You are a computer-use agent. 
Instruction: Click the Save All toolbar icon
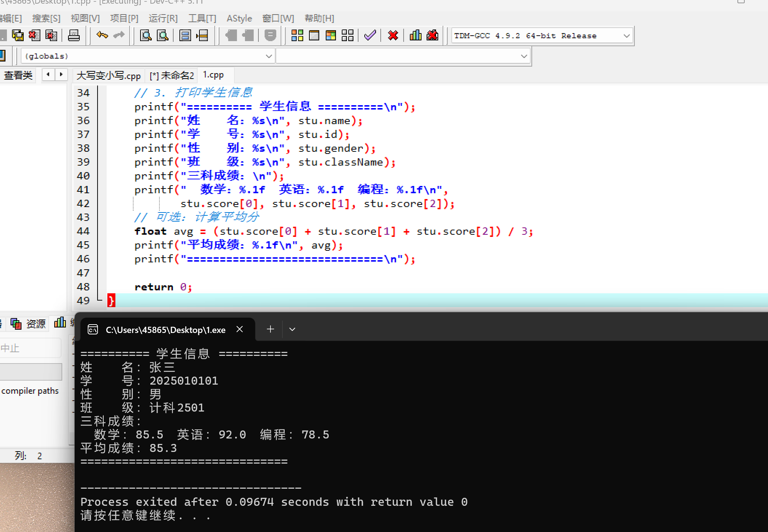click(x=17, y=35)
